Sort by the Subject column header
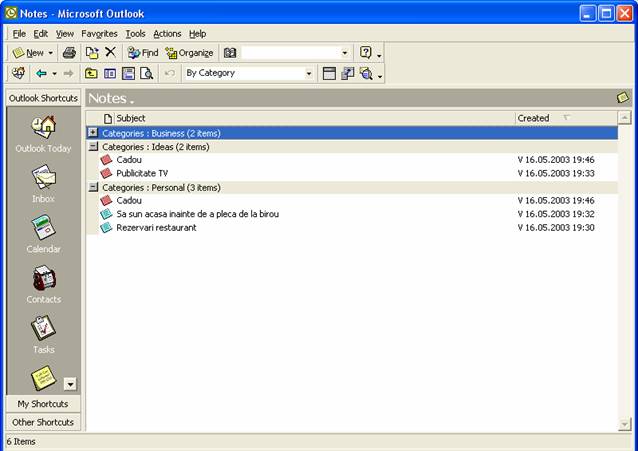The width and height of the screenshot is (638, 451). 315,118
